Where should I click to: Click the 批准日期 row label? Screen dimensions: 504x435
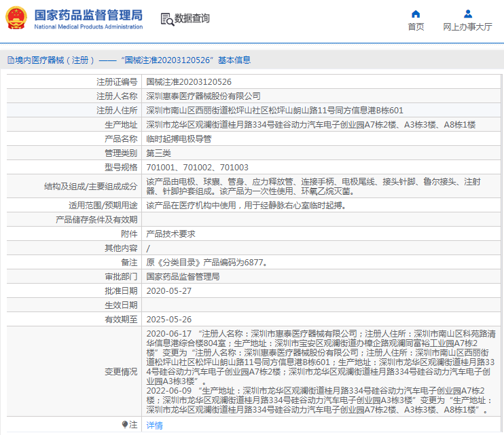coord(121,291)
